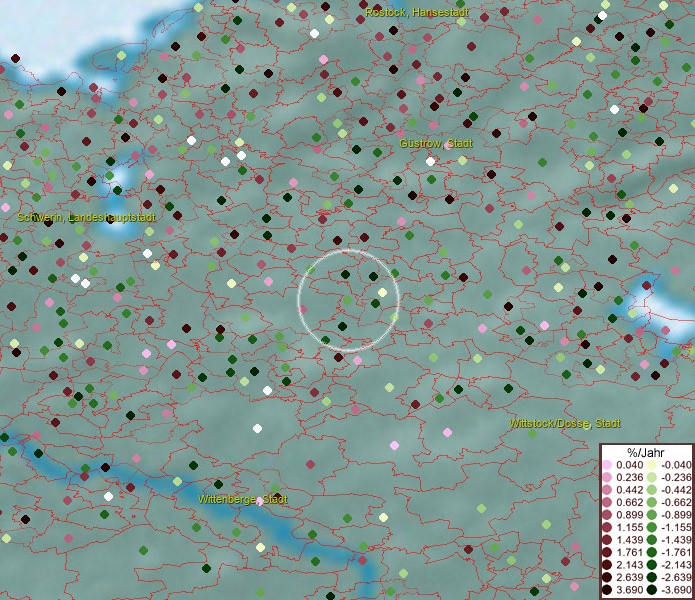
Task: Pick the 0.442 legend color swatch
Action: tap(607, 490)
